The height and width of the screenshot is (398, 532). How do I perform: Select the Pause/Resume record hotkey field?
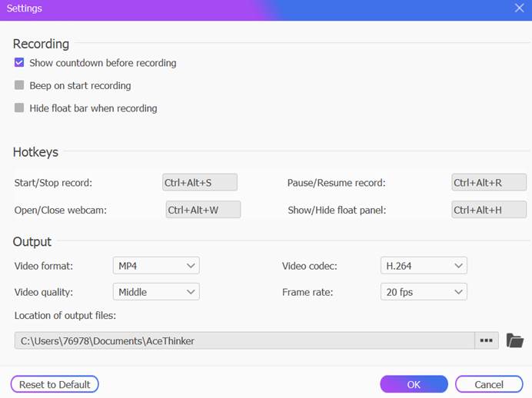pos(489,183)
